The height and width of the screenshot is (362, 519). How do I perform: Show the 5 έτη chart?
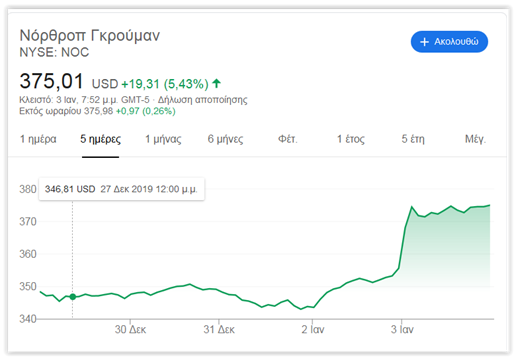coord(413,139)
